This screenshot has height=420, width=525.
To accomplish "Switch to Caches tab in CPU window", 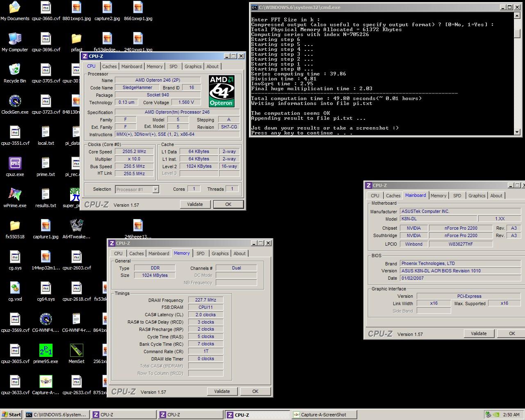I will [x=110, y=66].
